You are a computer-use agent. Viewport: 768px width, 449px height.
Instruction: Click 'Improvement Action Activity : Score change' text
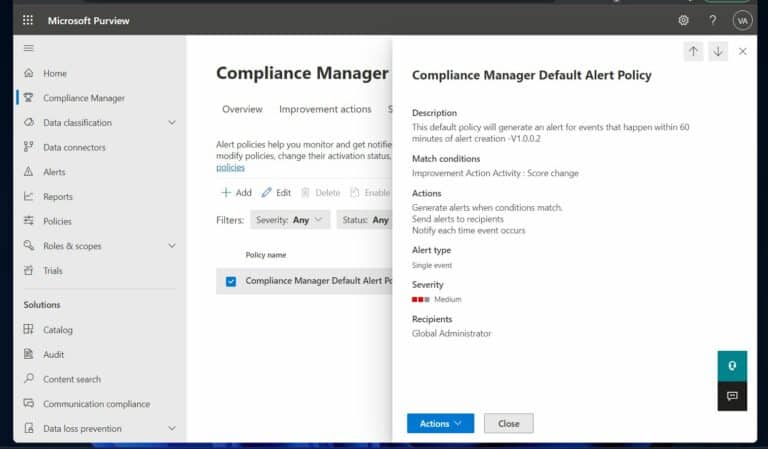[x=495, y=173]
